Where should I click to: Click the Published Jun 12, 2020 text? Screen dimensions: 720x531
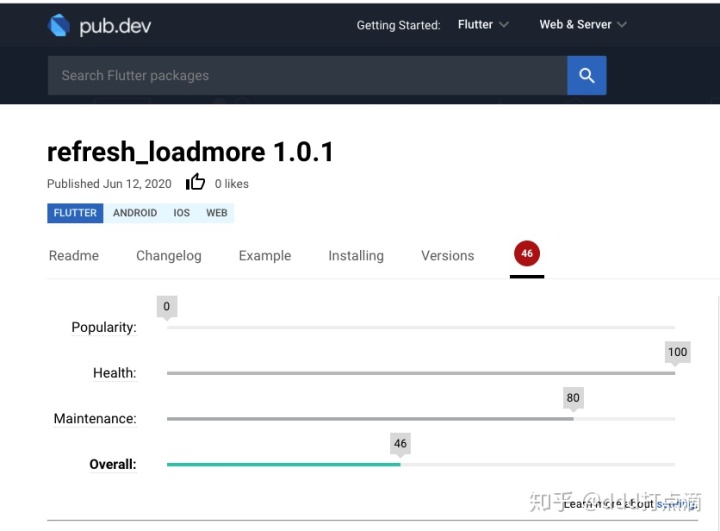coord(109,184)
